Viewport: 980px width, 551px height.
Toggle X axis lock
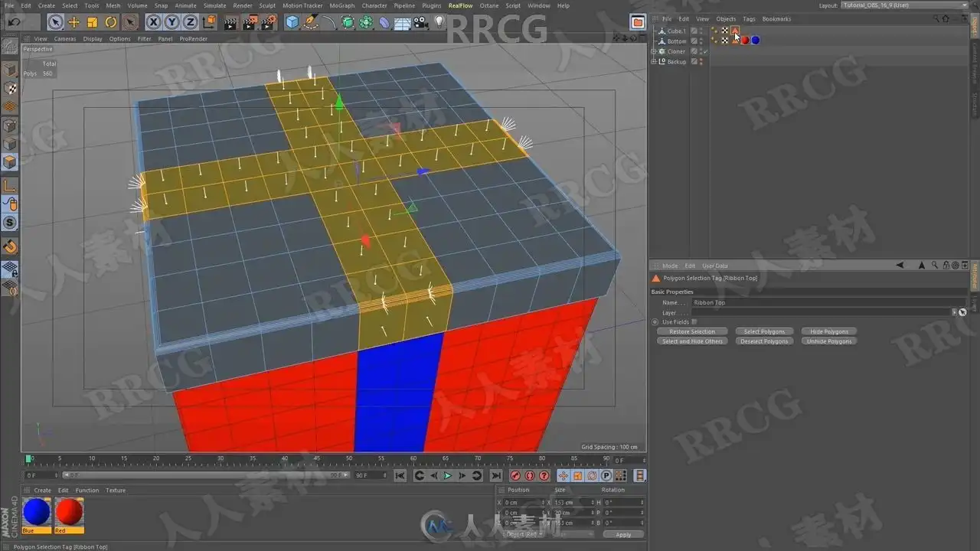click(154, 22)
